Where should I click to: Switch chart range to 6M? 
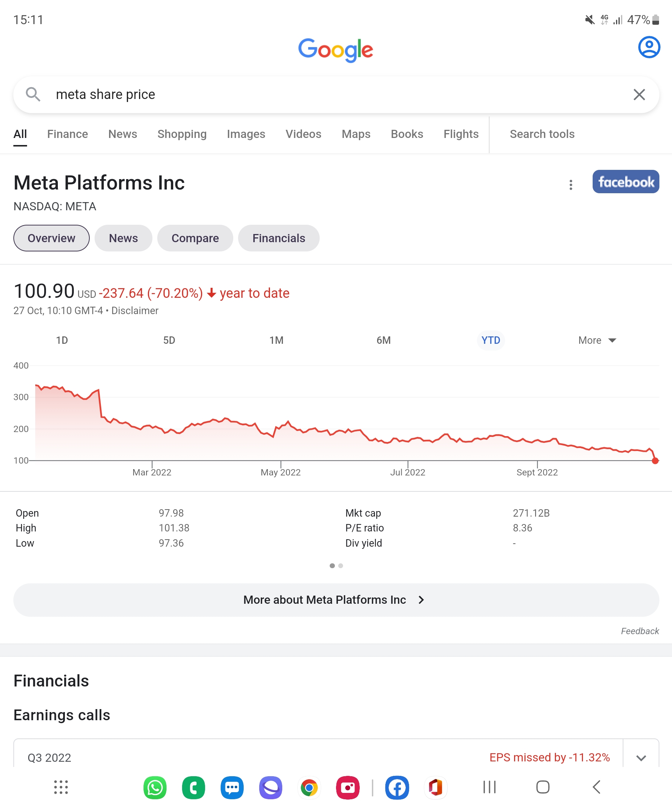click(x=383, y=340)
